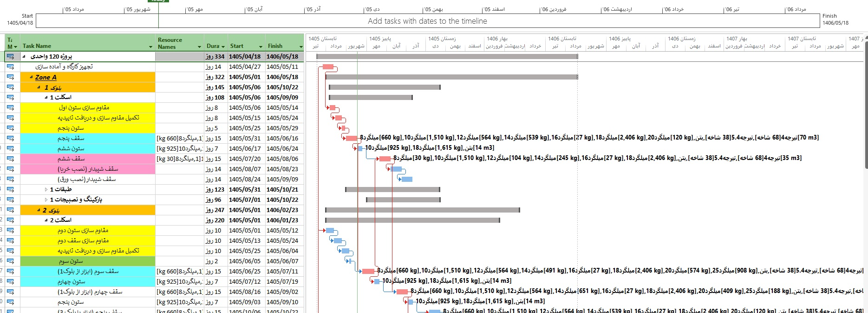Click timeline Start date 1405/04/18 label
The image size is (868, 313).
tap(20, 23)
